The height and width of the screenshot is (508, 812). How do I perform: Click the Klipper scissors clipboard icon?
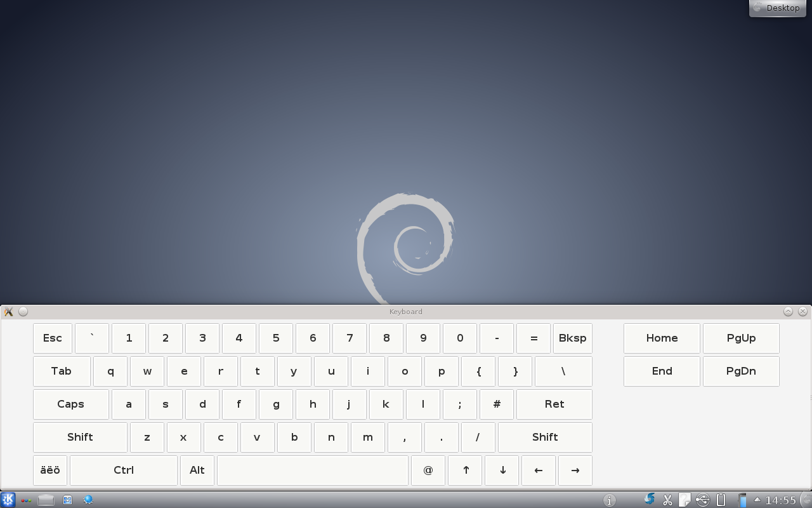coord(667,500)
